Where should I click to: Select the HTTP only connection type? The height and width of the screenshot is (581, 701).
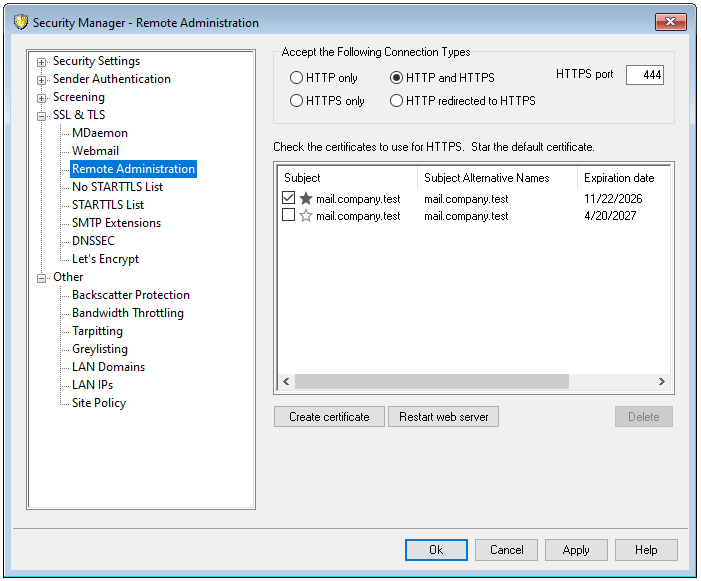coord(296,78)
